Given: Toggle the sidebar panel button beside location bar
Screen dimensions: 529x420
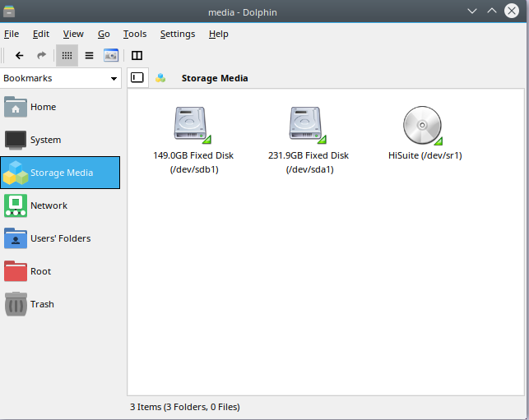Looking at the screenshot, I should click(x=137, y=78).
